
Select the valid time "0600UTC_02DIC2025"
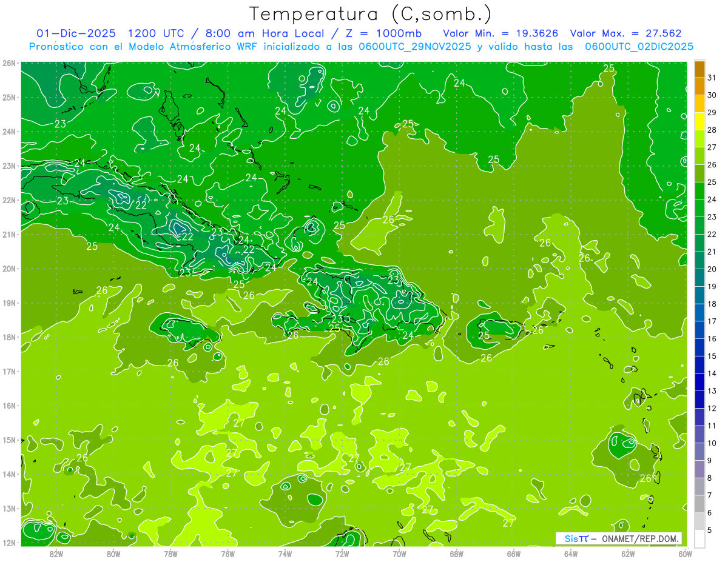pyautogui.click(x=639, y=46)
